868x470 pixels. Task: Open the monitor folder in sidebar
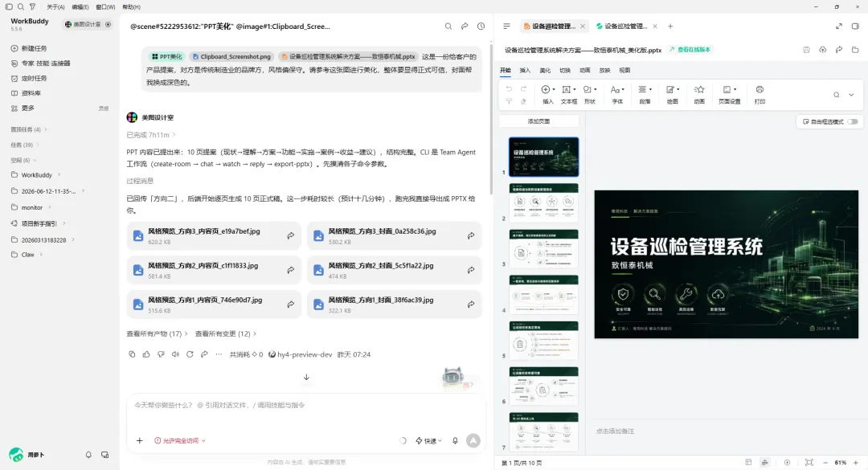pyautogui.click(x=31, y=207)
